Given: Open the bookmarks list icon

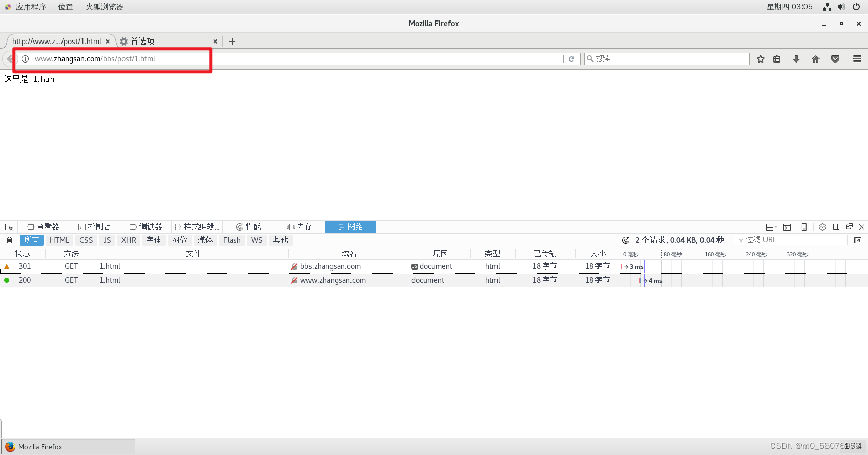Looking at the screenshot, I should [x=777, y=59].
